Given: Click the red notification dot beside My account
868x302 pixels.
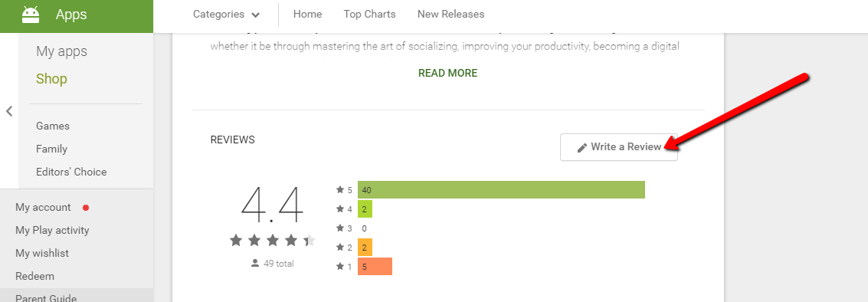Looking at the screenshot, I should (x=85, y=208).
